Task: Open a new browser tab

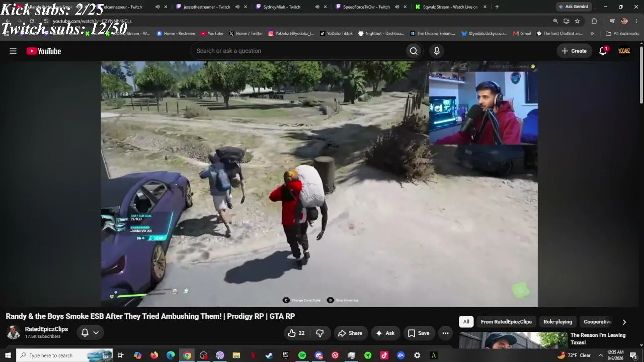Action: [x=497, y=7]
